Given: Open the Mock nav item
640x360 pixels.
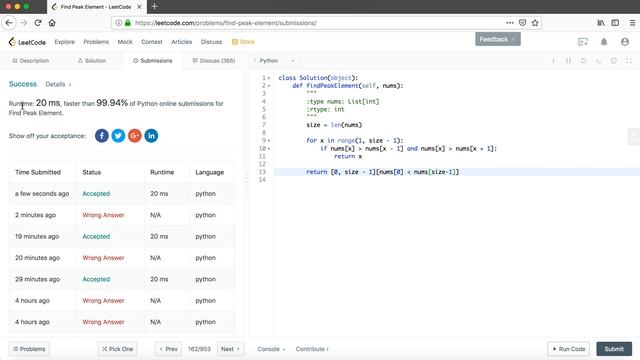Looking at the screenshot, I should (125, 42).
